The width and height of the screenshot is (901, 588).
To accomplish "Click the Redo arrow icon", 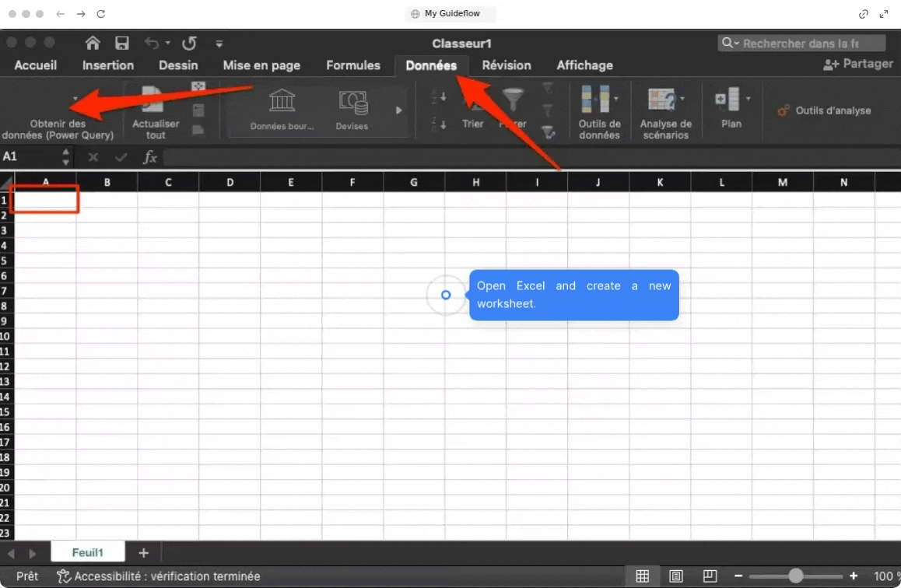I will click(189, 44).
